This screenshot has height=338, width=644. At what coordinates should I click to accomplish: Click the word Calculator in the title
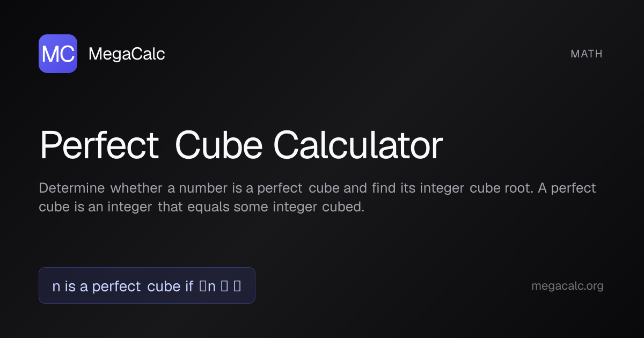358,146
